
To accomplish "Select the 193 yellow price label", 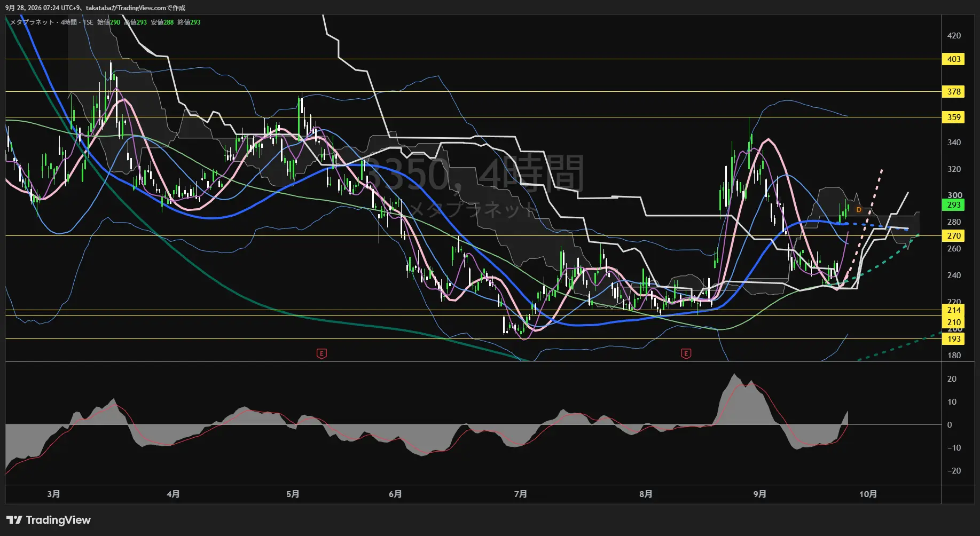I will click(x=954, y=339).
